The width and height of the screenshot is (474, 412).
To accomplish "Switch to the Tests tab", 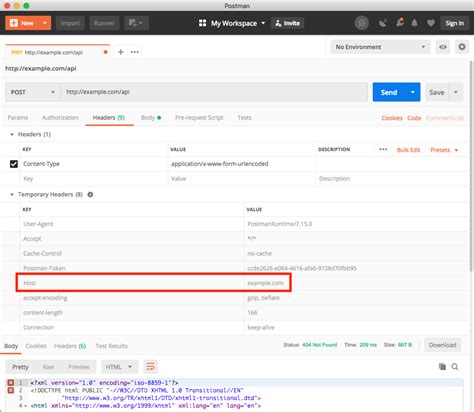I will point(244,118).
